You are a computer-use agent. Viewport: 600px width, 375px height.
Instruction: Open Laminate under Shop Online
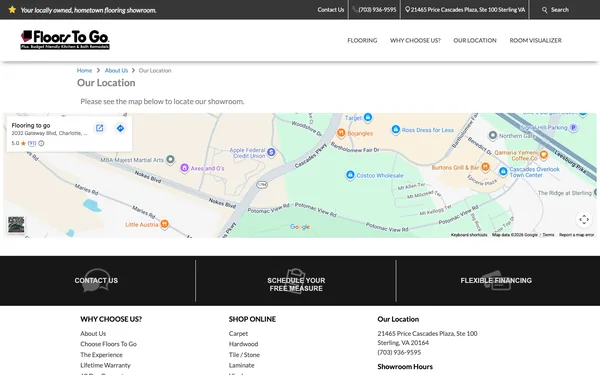241,365
